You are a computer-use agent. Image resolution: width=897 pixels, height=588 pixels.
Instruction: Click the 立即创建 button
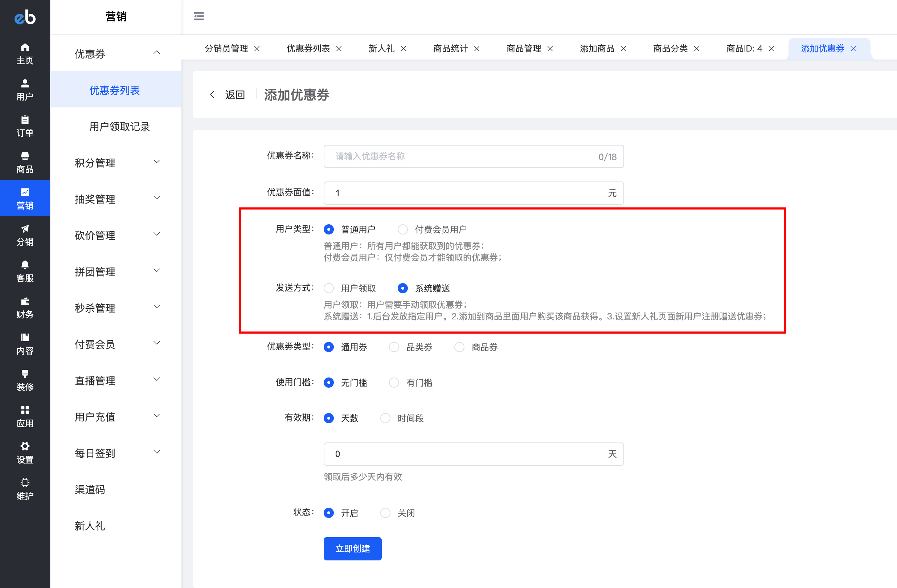352,548
